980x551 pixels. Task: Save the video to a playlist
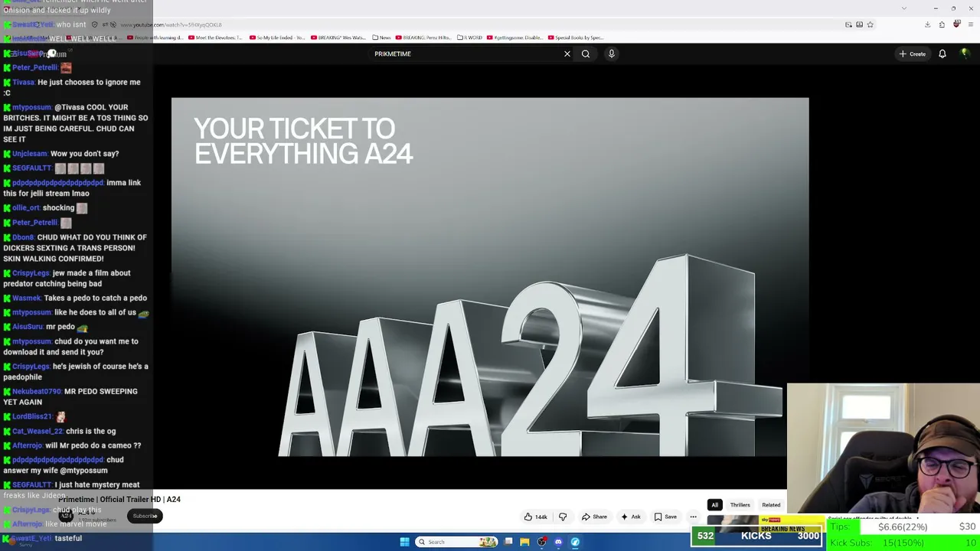665,517
